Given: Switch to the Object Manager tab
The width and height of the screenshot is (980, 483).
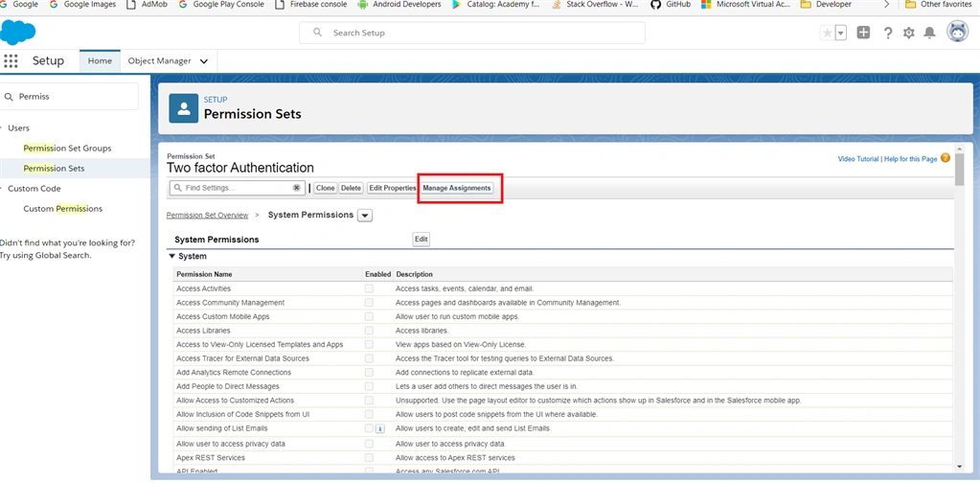Looking at the screenshot, I should pyautogui.click(x=159, y=61).
